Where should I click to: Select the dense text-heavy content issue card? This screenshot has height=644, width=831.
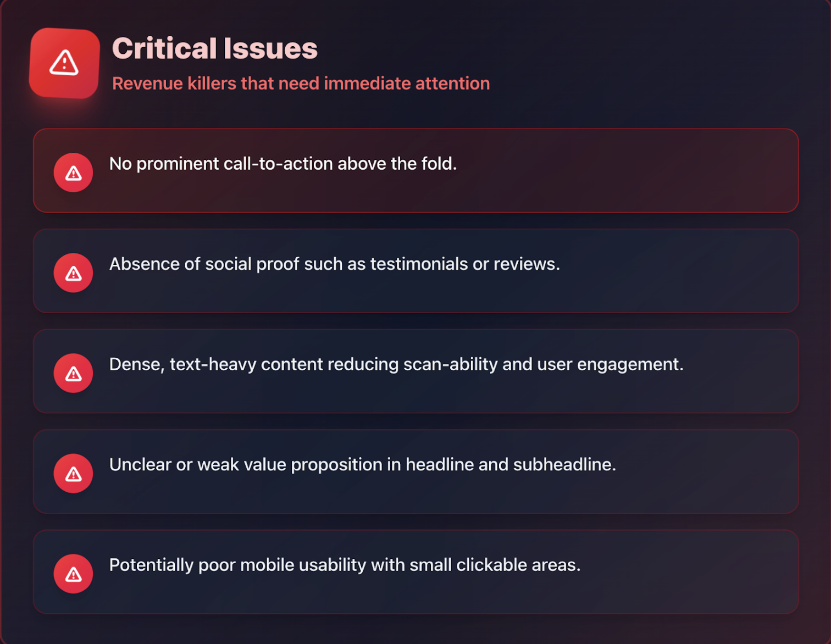(x=416, y=371)
